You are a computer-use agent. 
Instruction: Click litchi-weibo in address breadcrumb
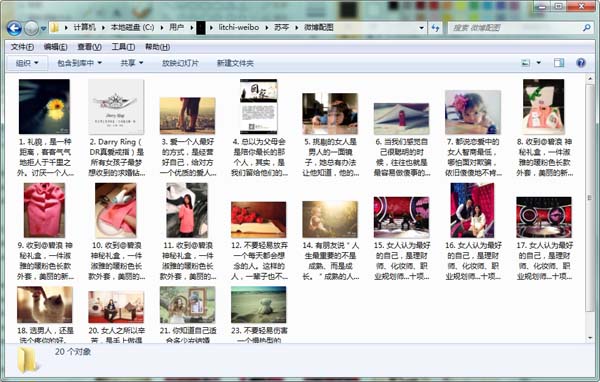click(239, 28)
